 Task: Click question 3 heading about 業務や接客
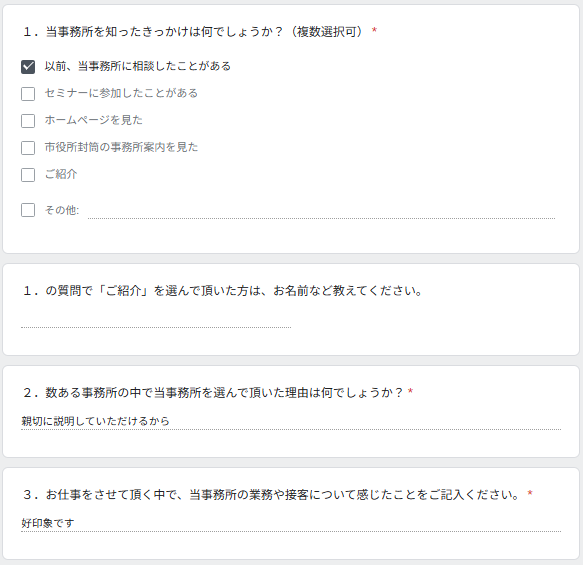click(278, 495)
